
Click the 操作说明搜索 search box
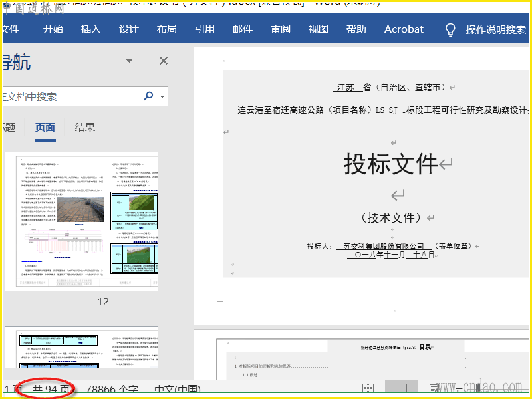point(495,29)
